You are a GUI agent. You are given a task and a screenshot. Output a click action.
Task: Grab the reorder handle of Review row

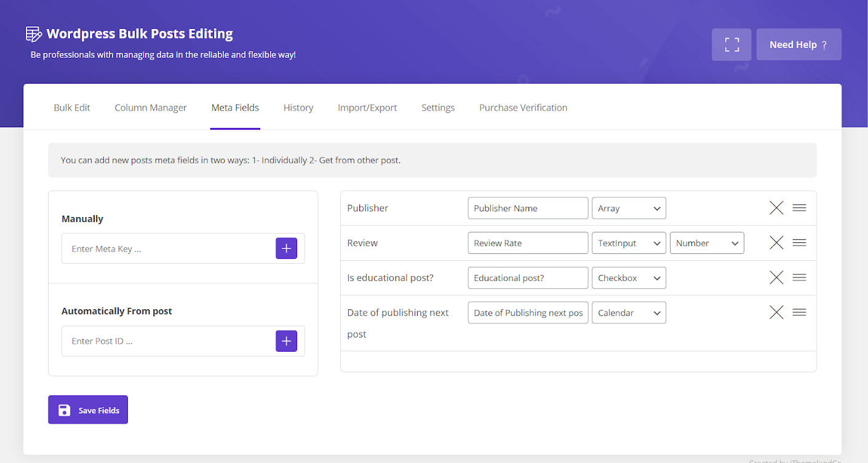[799, 243]
